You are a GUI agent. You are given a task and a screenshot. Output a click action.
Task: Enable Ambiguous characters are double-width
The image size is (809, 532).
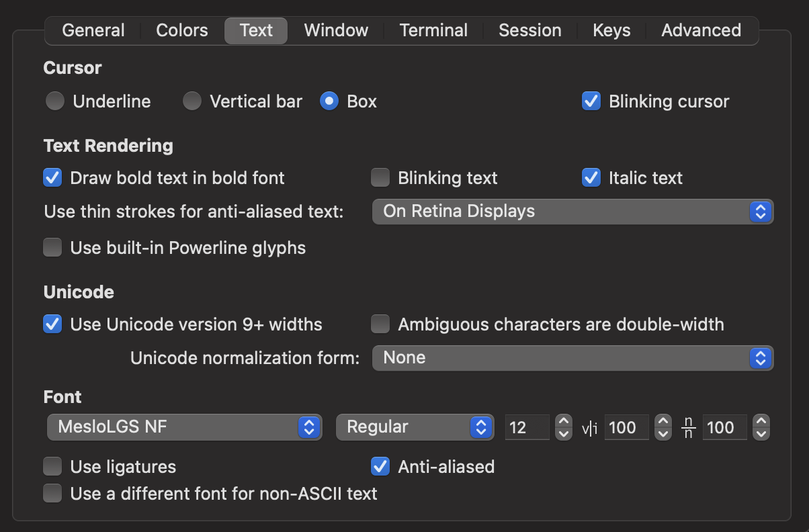pyautogui.click(x=380, y=324)
